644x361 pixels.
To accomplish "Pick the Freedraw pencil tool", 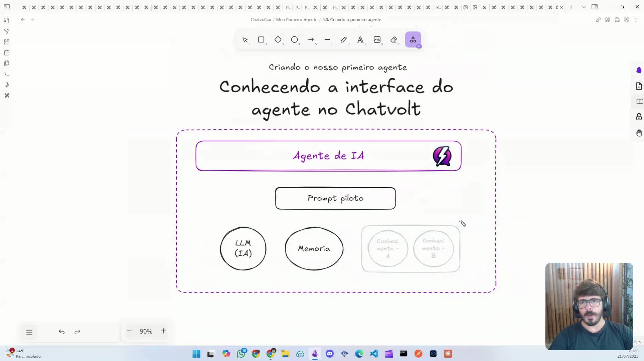I will click(x=344, y=40).
